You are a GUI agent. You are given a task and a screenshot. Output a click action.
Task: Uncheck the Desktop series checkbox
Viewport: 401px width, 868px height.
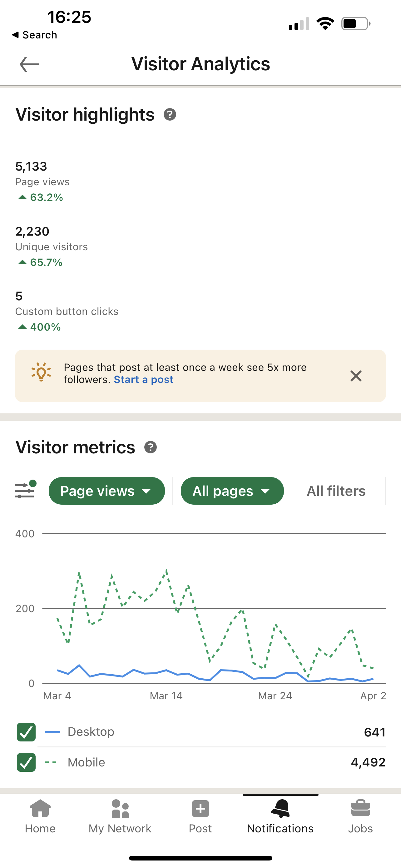pyautogui.click(x=26, y=732)
